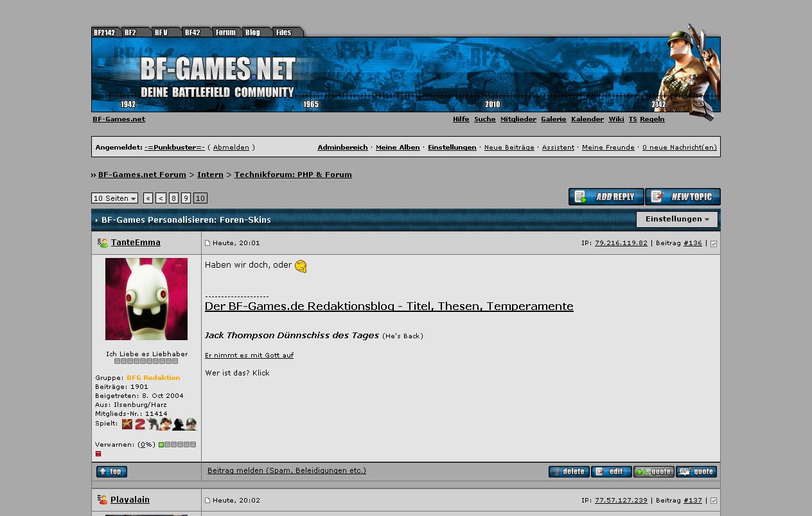Image resolution: width=812 pixels, height=516 pixels.
Task: Click the green multi-quote button
Action: coord(653,472)
